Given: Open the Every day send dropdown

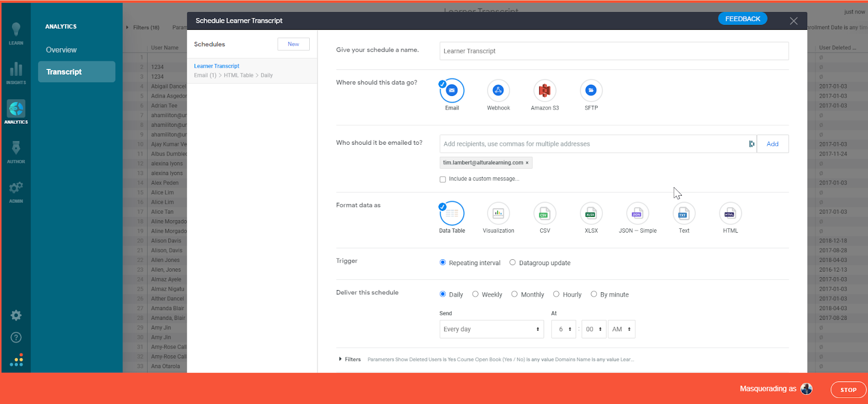Looking at the screenshot, I should tap(492, 329).
